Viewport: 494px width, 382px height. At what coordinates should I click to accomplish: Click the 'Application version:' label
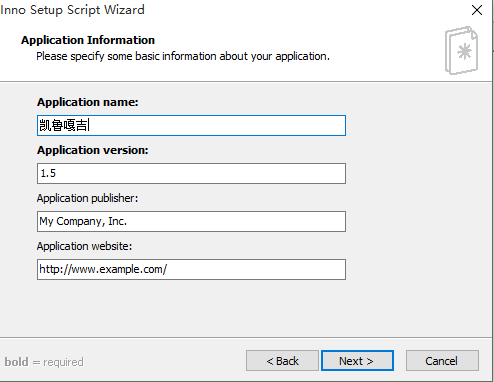tap(93, 150)
